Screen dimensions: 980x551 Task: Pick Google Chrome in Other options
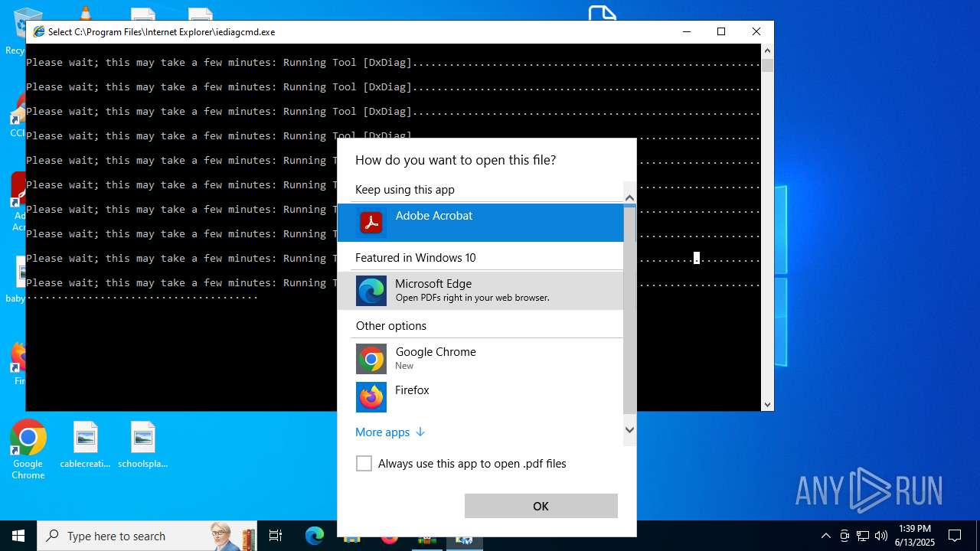pyautogui.click(x=480, y=359)
